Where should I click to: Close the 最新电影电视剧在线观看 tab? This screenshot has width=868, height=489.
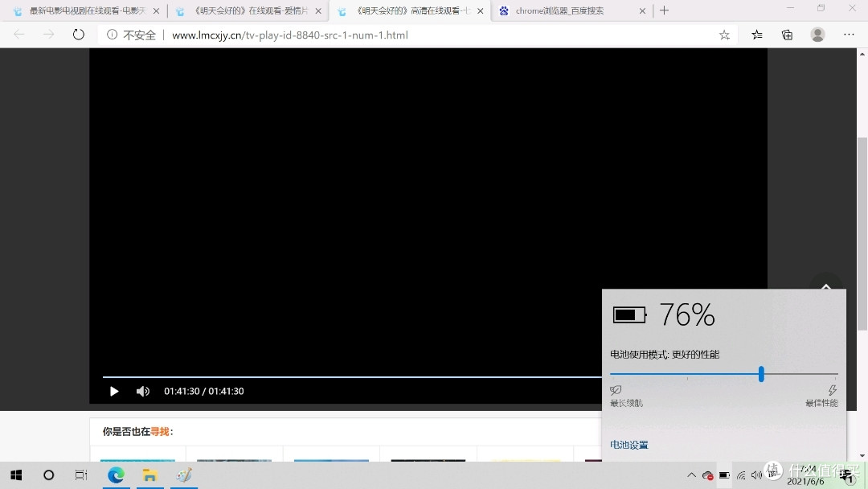[156, 10]
